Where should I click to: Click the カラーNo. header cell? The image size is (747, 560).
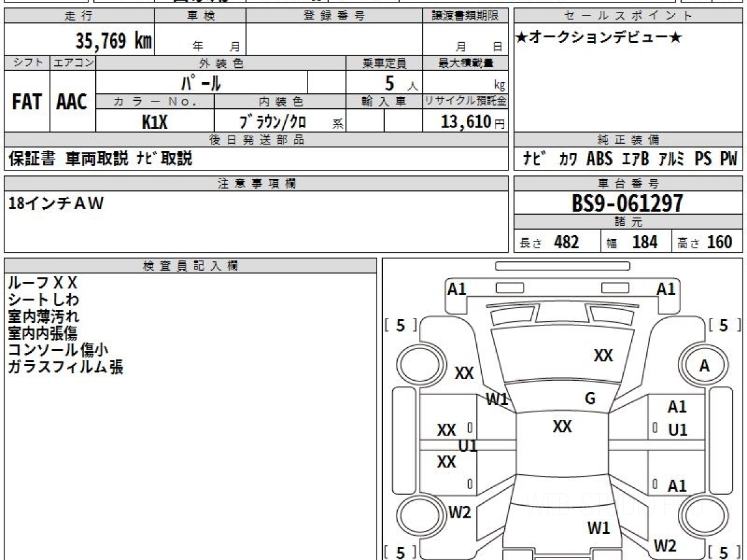(155, 101)
